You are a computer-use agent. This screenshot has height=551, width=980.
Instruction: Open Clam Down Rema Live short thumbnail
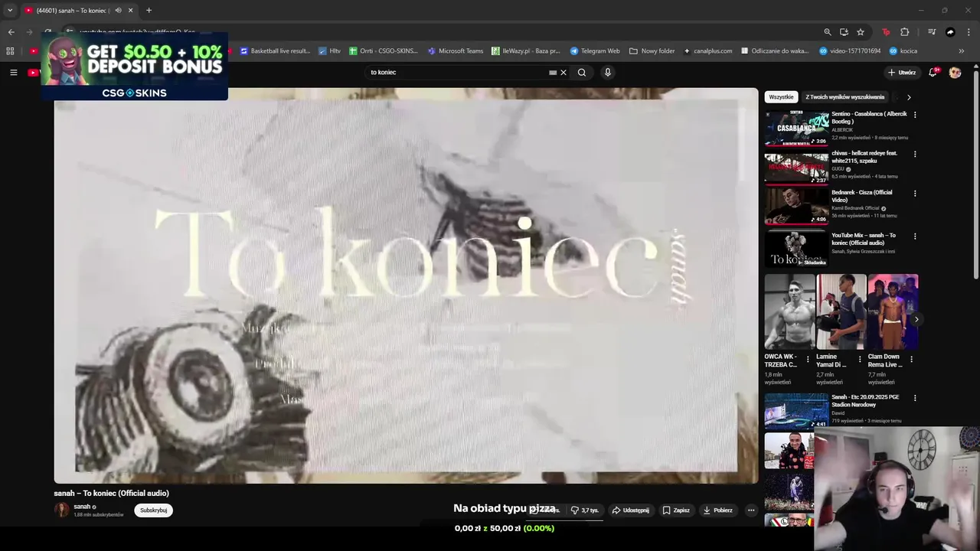tap(893, 312)
